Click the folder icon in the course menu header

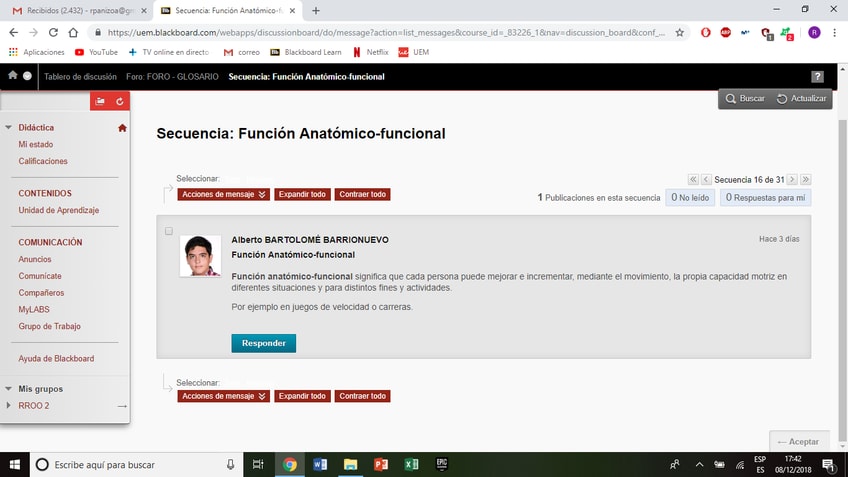[100, 101]
